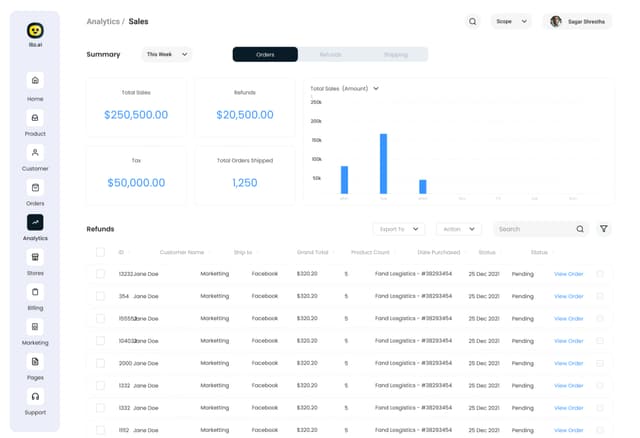Open the Scope dropdown

point(511,21)
